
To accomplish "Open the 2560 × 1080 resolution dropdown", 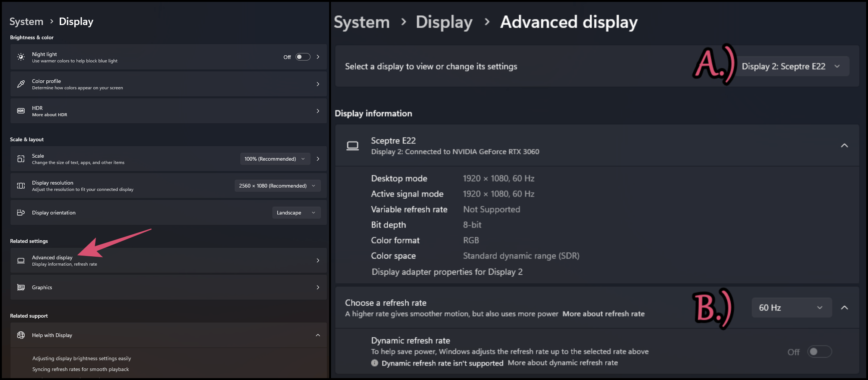I will (x=278, y=186).
